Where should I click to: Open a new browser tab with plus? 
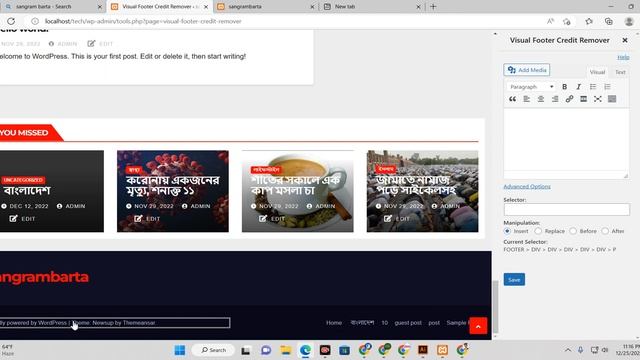[x=433, y=7]
